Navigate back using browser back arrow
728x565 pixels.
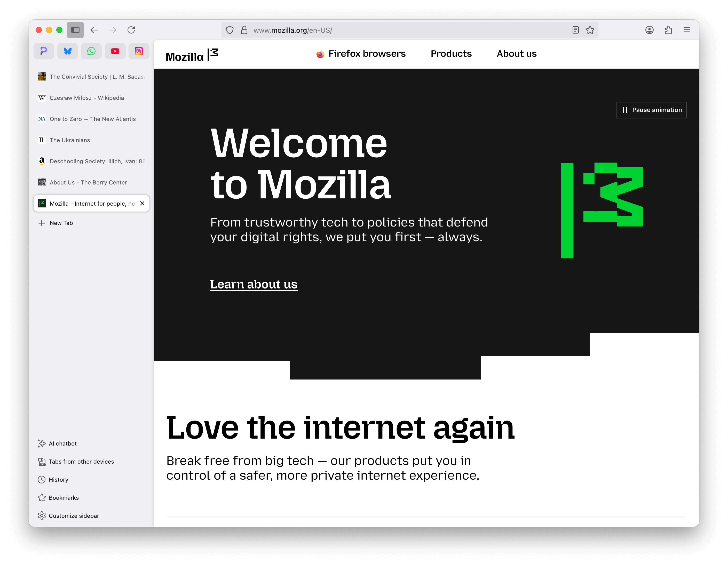[x=94, y=30]
